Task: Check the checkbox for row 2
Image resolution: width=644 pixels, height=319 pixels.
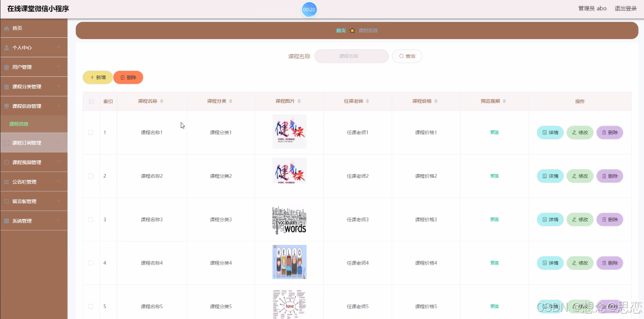Action: [91, 176]
